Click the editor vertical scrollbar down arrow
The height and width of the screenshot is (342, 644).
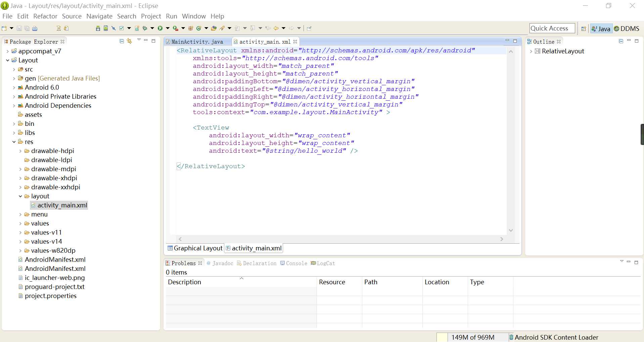point(511,230)
